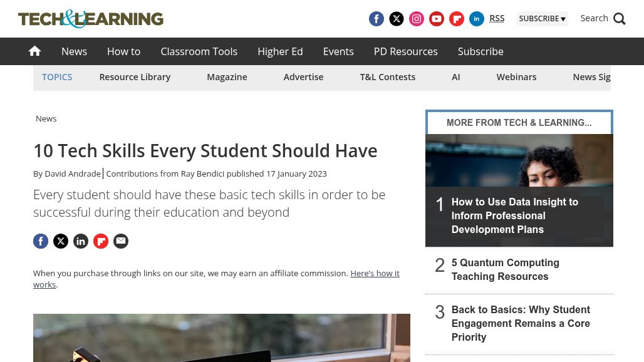Click the News breadcrumb link
The image size is (644, 362).
click(46, 118)
